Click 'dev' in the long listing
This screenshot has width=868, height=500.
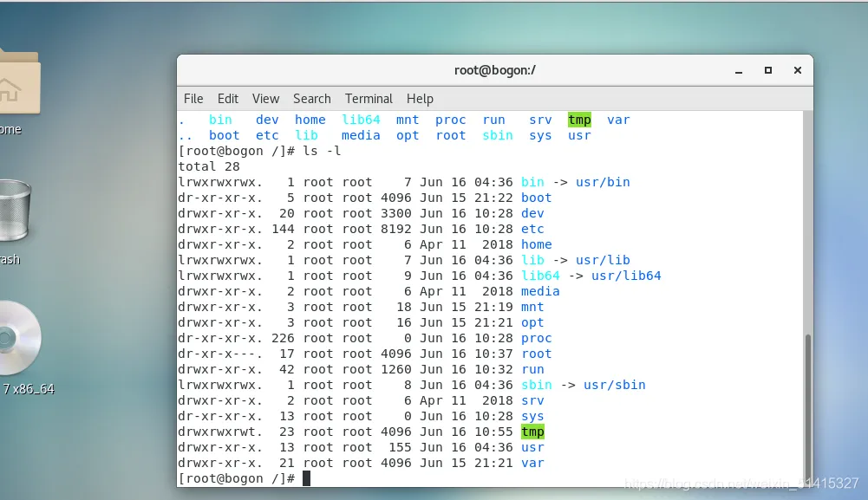pyautogui.click(x=532, y=213)
